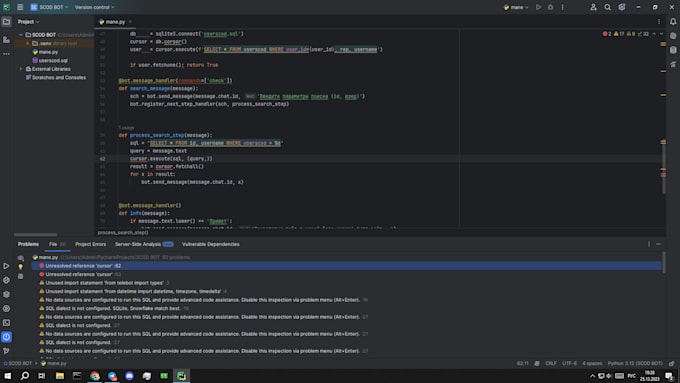Change UTF-8 file encoding
The width and height of the screenshot is (680, 383).
point(569,363)
